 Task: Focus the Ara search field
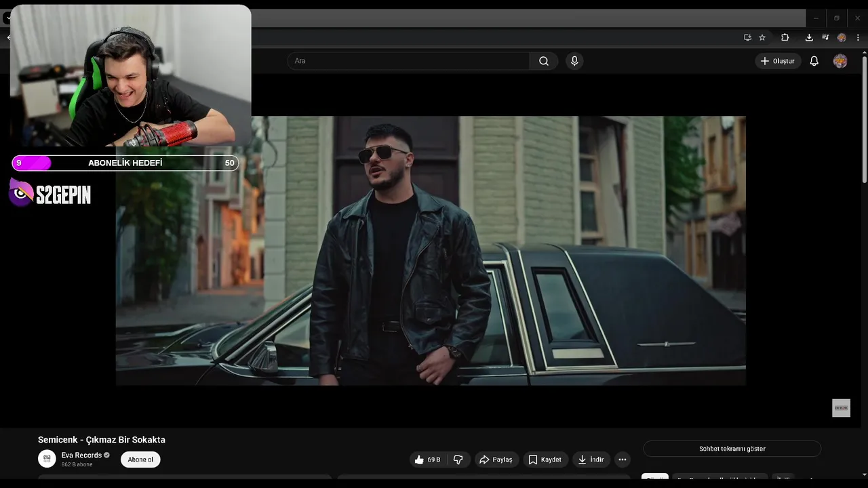click(408, 61)
